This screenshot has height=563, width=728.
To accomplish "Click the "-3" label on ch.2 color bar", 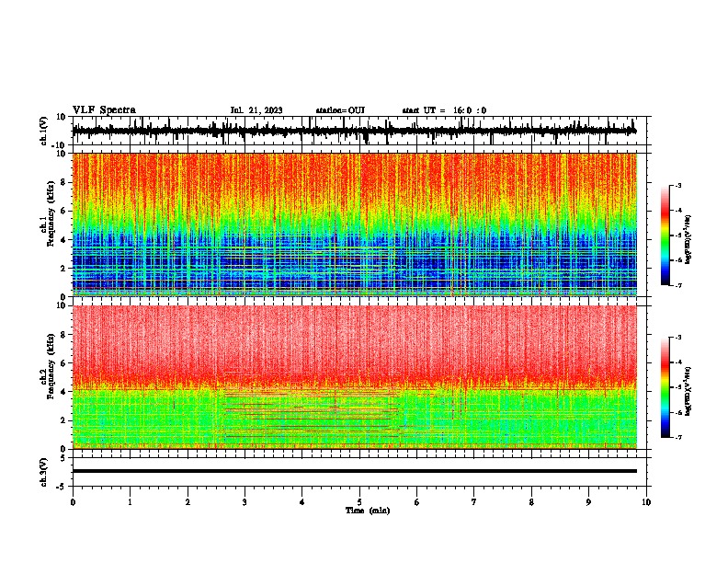I will pyautogui.click(x=678, y=338).
